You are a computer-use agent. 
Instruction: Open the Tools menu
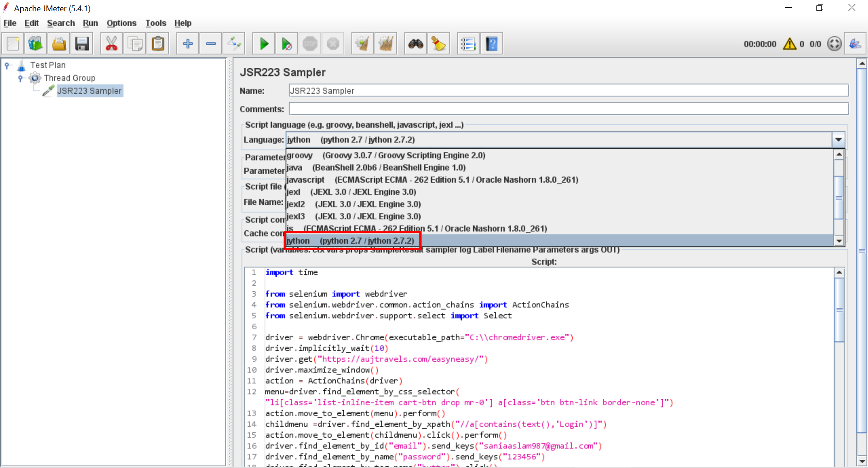point(156,23)
